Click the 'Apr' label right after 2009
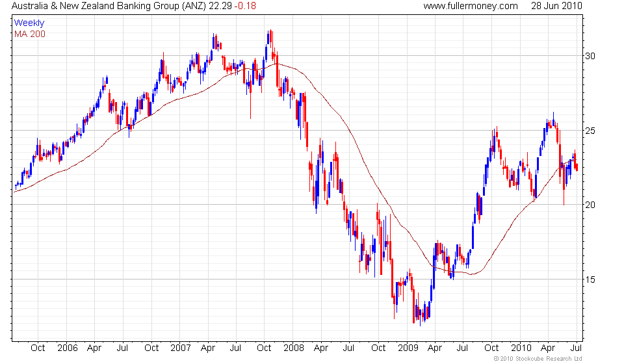The image size is (637, 364). coord(435,348)
